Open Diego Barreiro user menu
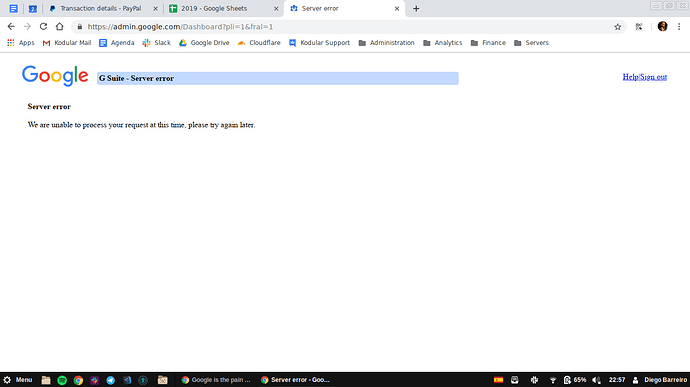Viewport: 690px width, 387px height. [x=660, y=380]
